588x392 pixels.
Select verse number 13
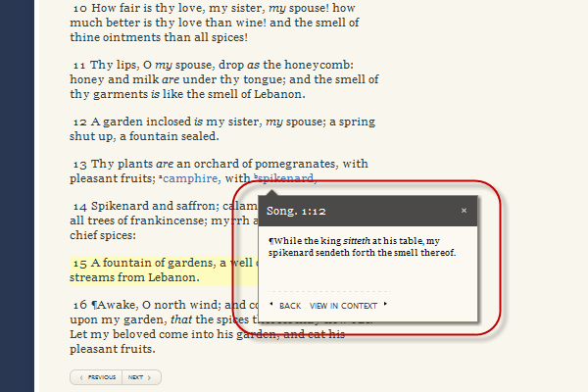pyautogui.click(x=78, y=164)
